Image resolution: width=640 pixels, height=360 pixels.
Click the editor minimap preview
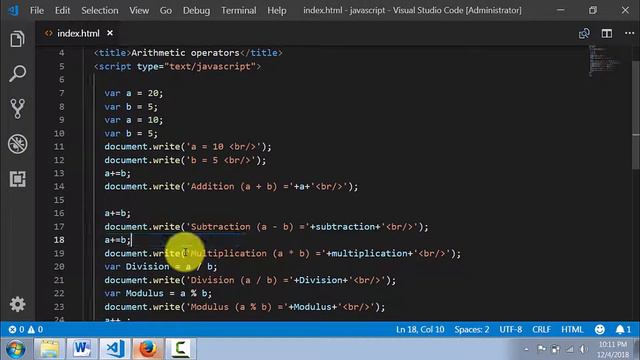click(x=604, y=60)
